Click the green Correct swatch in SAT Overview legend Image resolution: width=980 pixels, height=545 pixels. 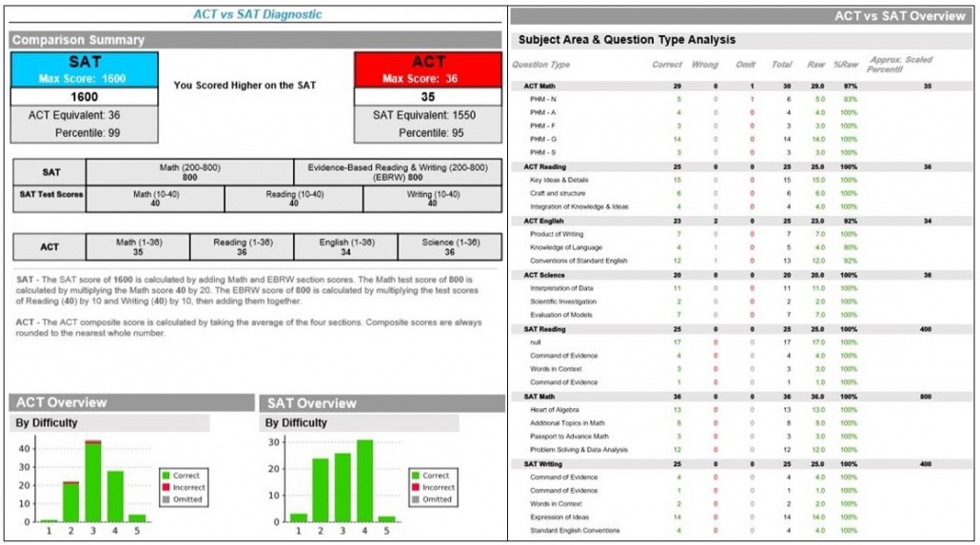416,476
